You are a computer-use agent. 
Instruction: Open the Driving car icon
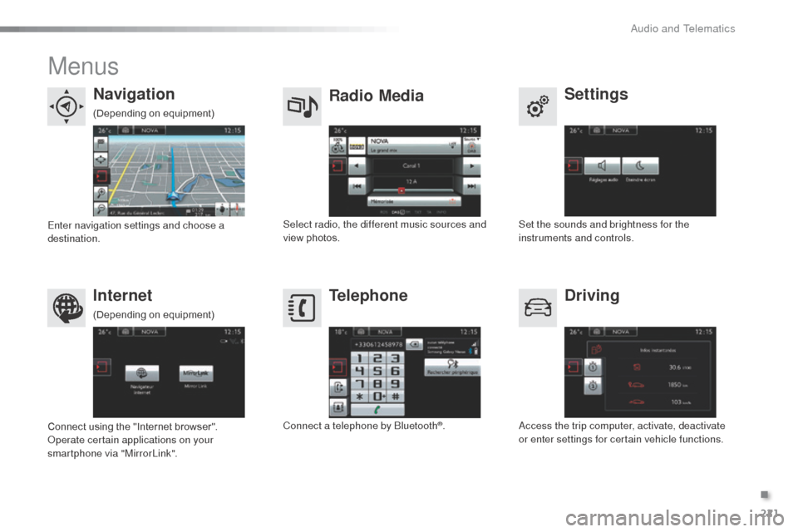(x=538, y=308)
